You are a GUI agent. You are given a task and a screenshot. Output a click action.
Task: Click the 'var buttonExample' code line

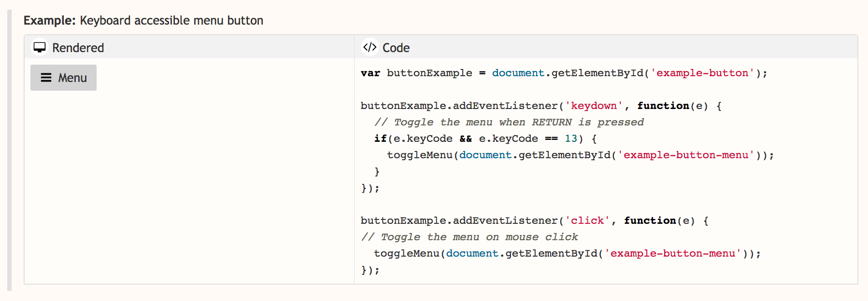click(x=564, y=73)
